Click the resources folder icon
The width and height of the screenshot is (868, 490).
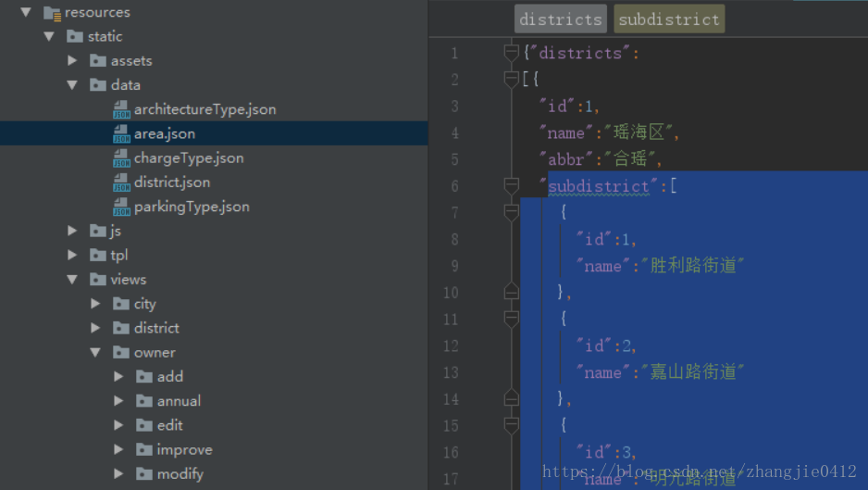[52, 13]
